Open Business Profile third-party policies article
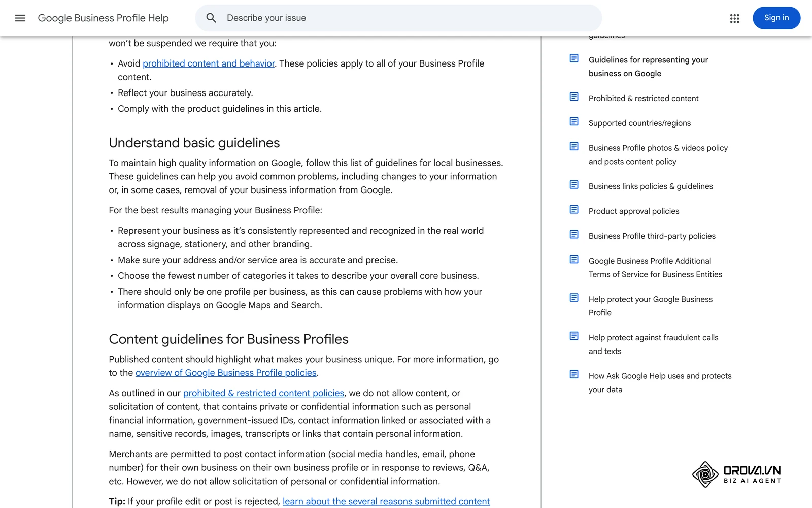Image resolution: width=812 pixels, height=508 pixels. point(652,236)
